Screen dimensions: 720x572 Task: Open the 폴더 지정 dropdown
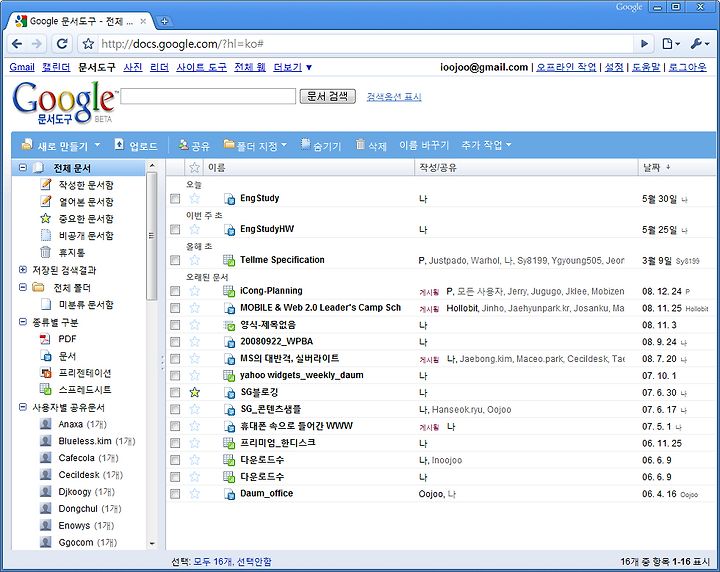click(x=255, y=145)
